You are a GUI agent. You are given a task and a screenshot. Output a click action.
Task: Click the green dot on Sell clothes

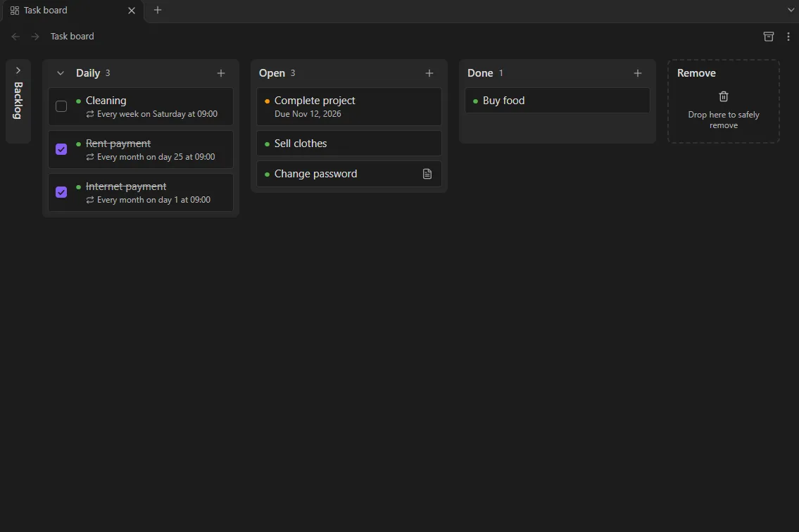(267, 144)
